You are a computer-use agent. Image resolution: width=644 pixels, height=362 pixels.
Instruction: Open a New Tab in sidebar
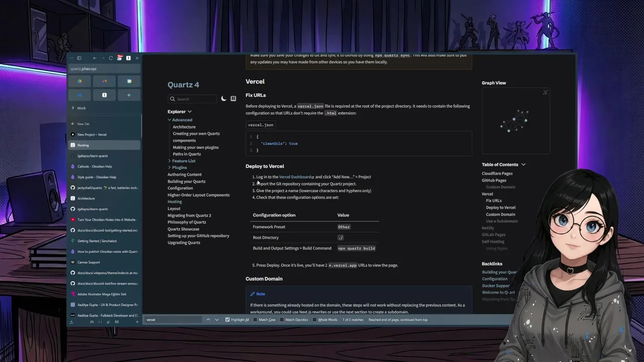pyautogui.click(x=105, y=124)
